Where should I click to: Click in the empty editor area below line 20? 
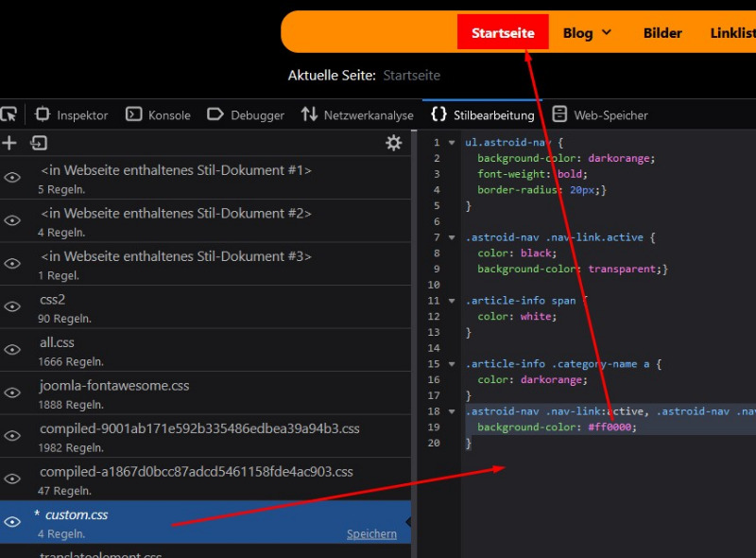tap(608, 502)
